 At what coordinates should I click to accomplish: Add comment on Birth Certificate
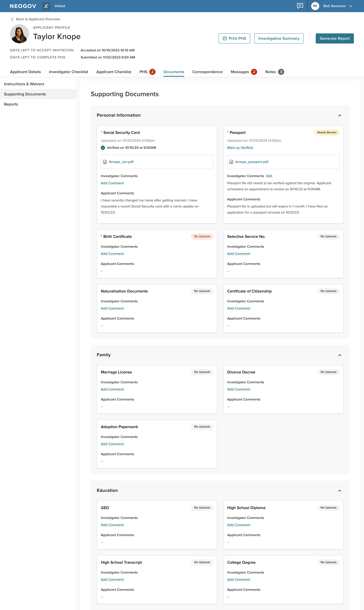point(112,254)
